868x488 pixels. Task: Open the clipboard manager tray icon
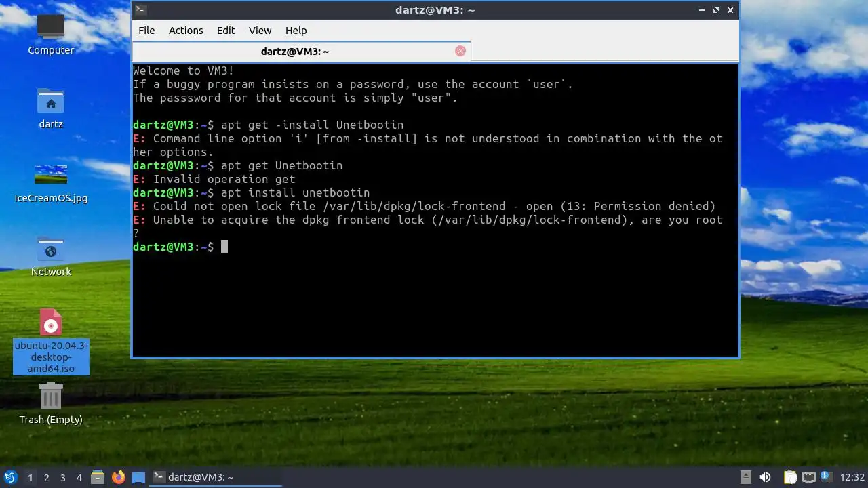point(791,477)
